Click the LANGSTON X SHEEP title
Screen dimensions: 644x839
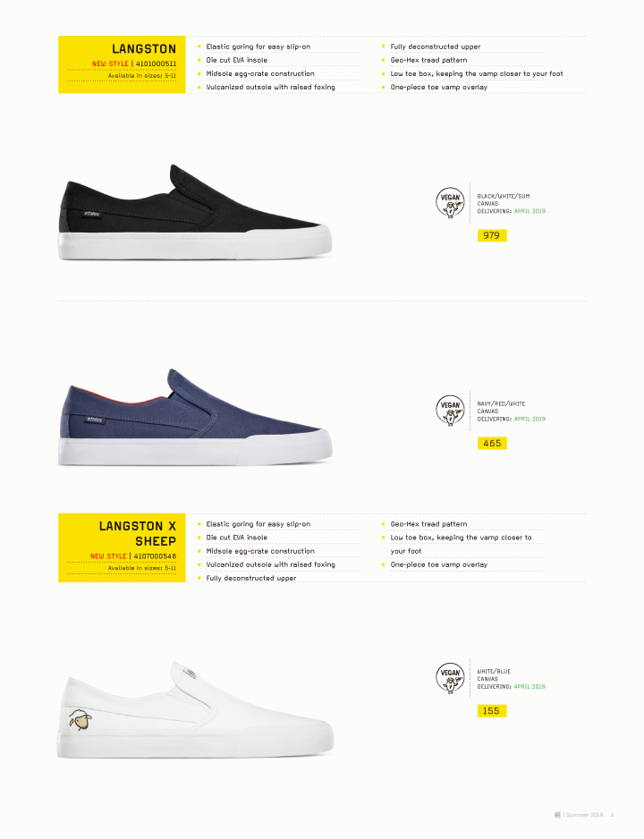[138, 533]
